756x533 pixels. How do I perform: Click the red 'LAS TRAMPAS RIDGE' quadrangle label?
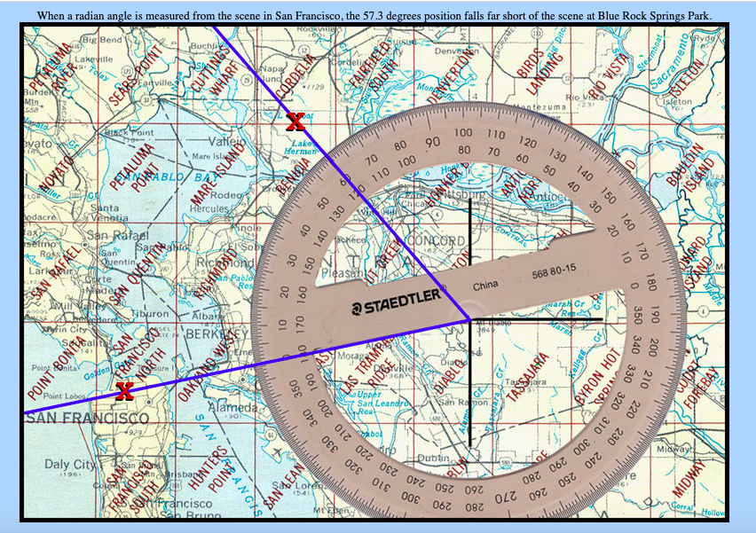point(367,364)
